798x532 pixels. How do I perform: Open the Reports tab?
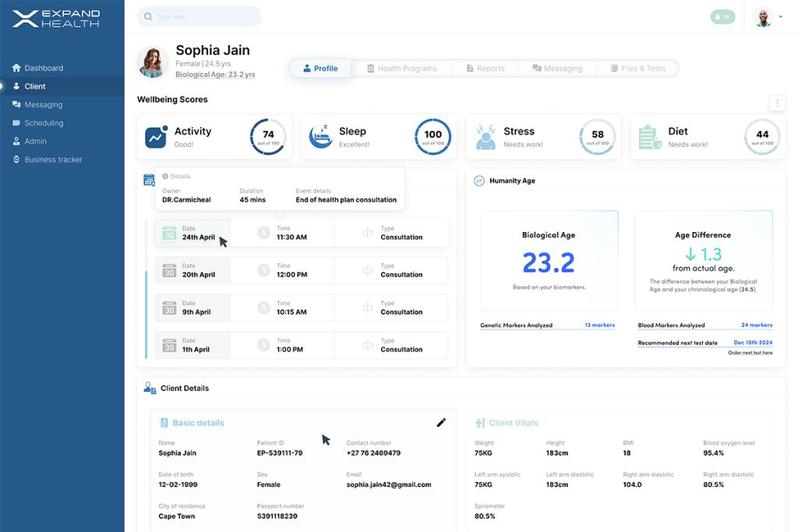tap(486, 69)
